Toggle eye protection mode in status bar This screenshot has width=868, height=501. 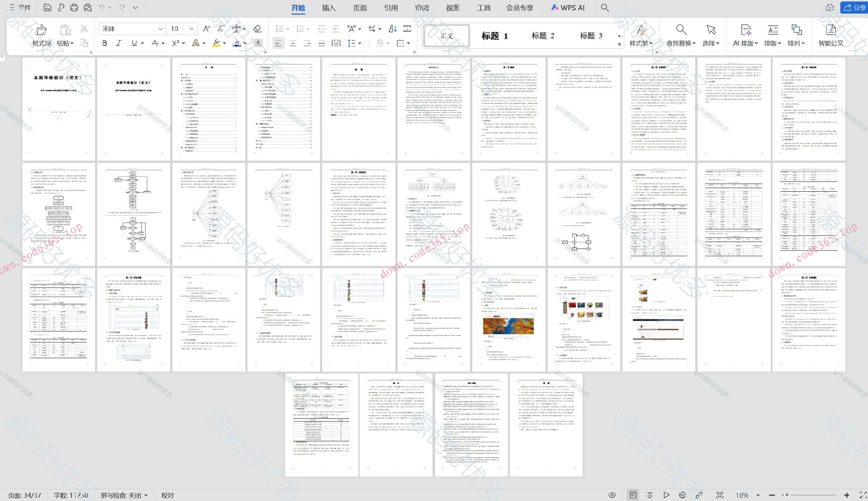tap(612, 495)
